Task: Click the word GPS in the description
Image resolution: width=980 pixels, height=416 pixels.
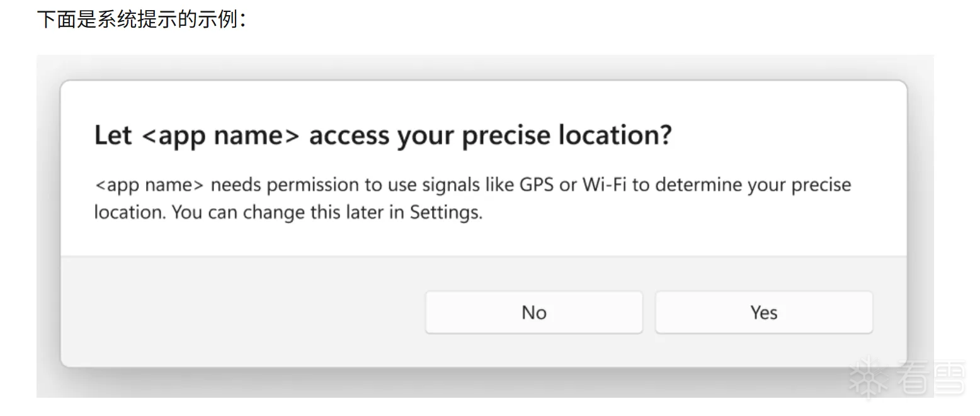Action: pos(537,185)
